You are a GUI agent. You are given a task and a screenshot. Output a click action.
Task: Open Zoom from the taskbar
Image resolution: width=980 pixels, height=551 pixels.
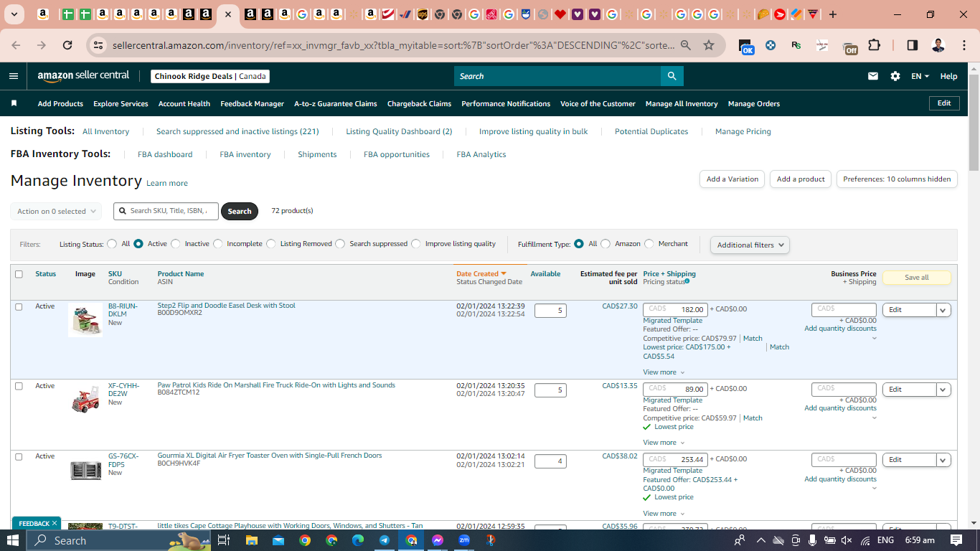(464, 540)
